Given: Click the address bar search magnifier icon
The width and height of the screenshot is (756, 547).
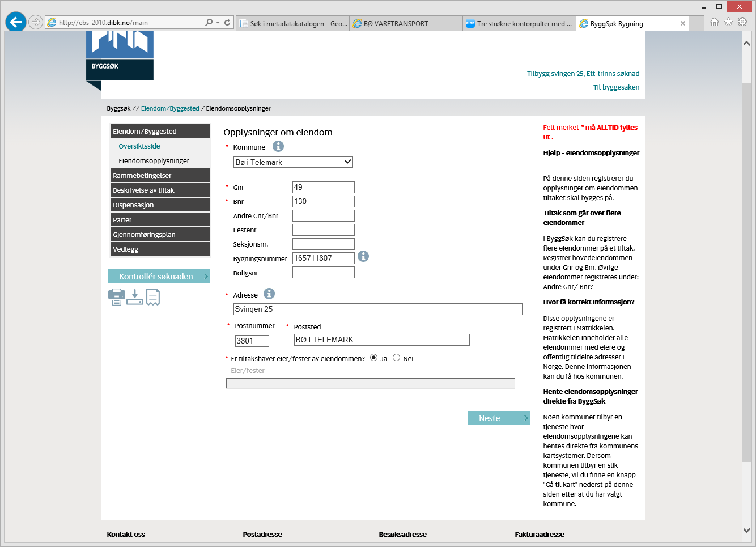Looking at the screenshot, I should pyautogui.click(x=209, y=23).
